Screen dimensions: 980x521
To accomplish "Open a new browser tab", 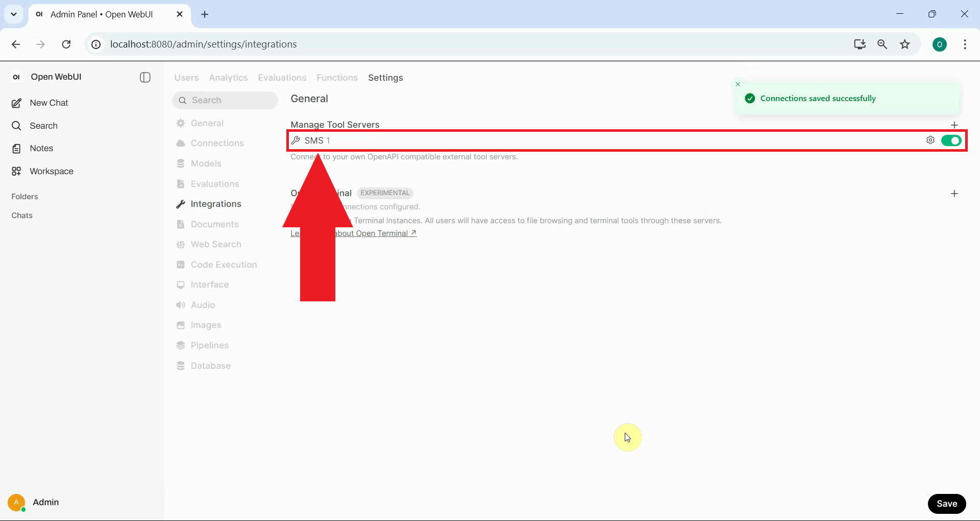I will 205,14.
